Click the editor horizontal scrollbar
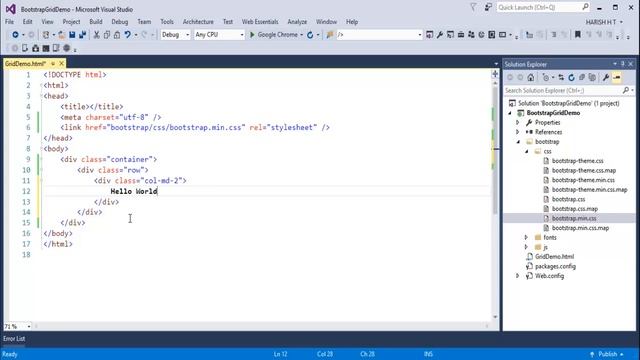 click(261, 326)
